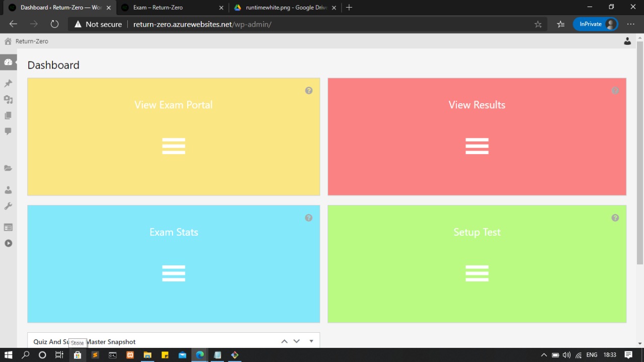Image resolution: width=644 pixels, height=362 pixels.
Task: Click hamburger icon in Setup Test card
Action: [477, 273]
